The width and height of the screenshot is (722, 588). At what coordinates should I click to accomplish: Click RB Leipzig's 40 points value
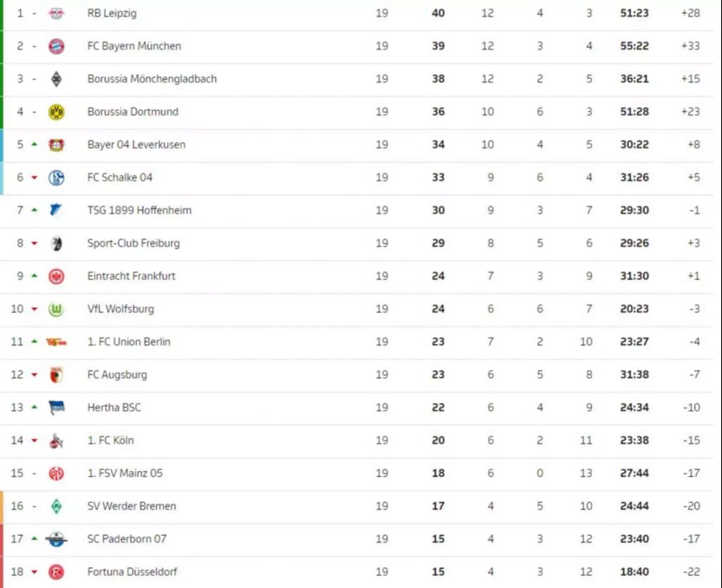(438, 14)
